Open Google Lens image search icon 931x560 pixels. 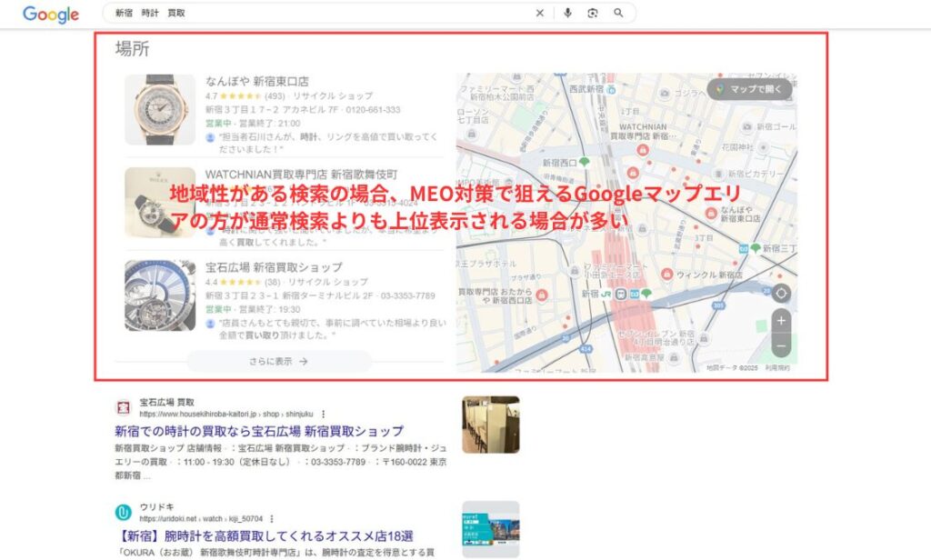point(593,13)
